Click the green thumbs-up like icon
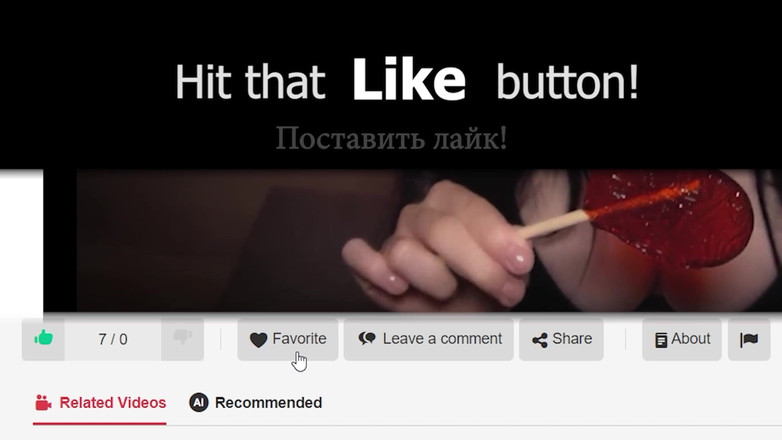Image resolution: width=782 pixels, height=440 pixels. coord(43,338)
